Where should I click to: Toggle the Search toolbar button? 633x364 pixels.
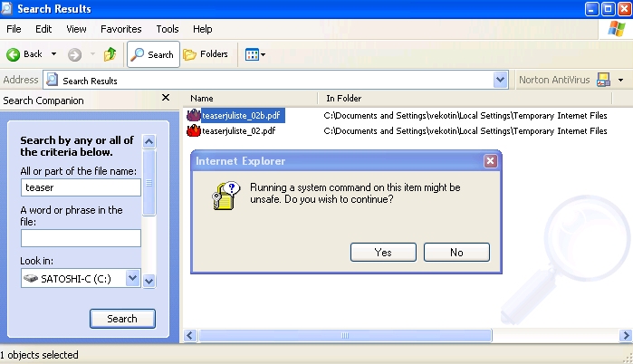pyautogui.click(x=152, y=54)
